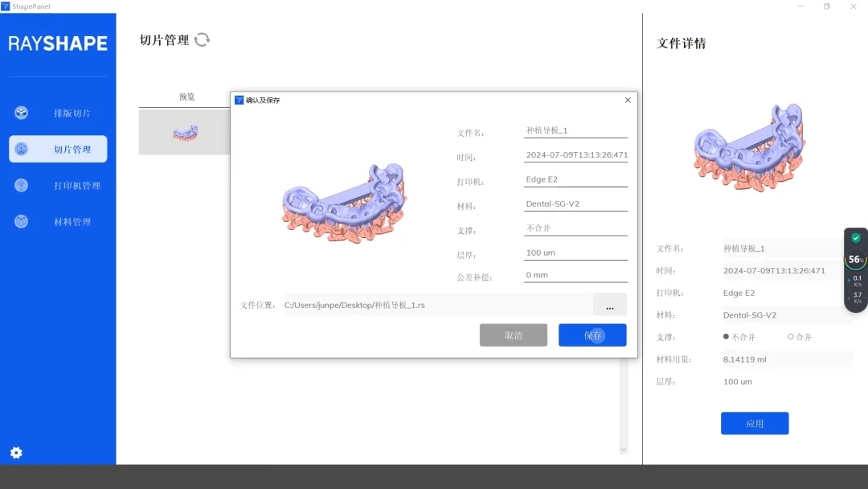This screenshot has height=489, width=868.
Task: Click the 公差补偿 field showing 0 mm
Action: [575, 275]
